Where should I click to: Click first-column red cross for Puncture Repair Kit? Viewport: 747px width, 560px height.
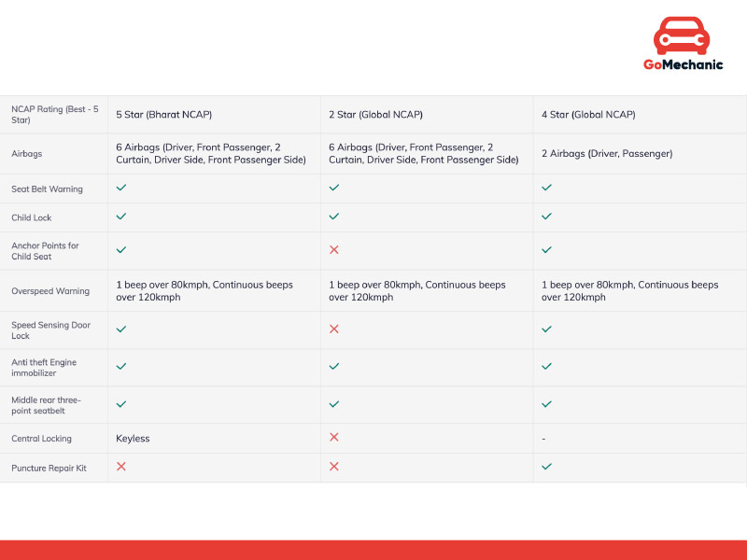121,466
